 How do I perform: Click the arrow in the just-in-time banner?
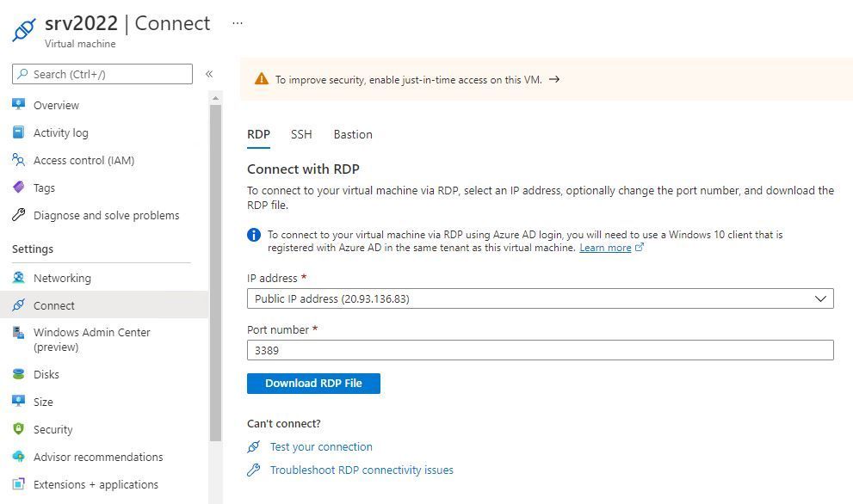[553, 79]
